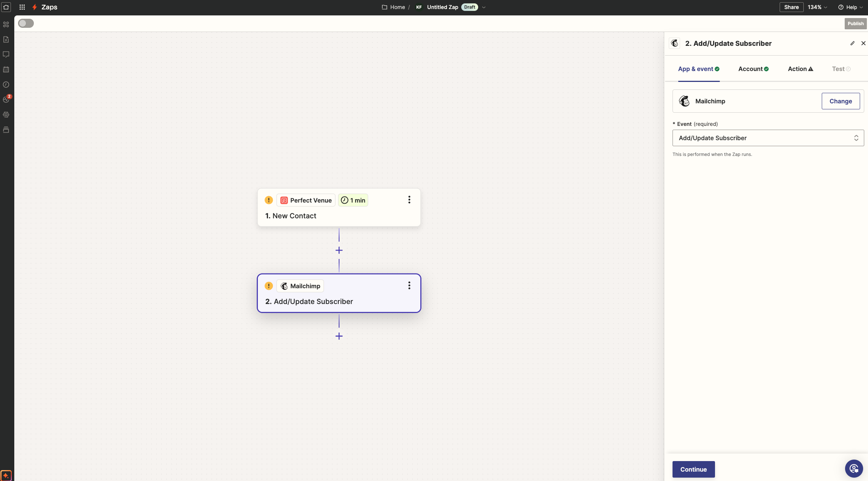
Task: Open the status icon with red badge 2
Action: pyautogui.click(x=6, y=99)
